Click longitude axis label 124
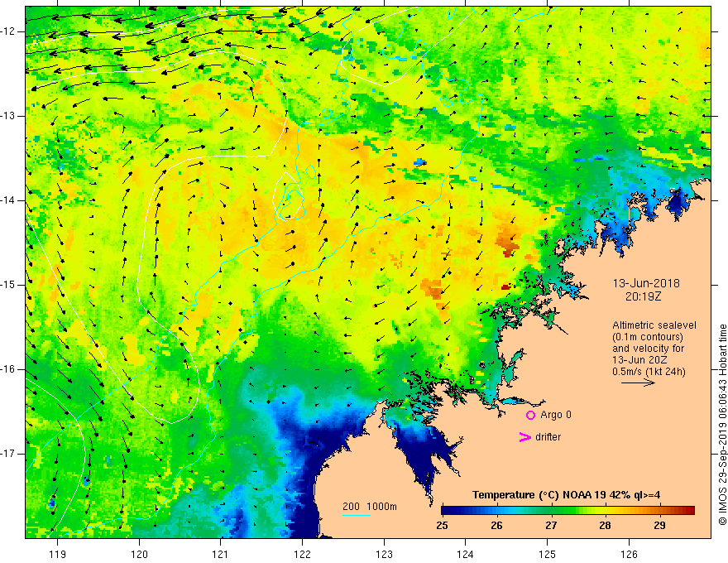728x563 pixels. (466, 554)
